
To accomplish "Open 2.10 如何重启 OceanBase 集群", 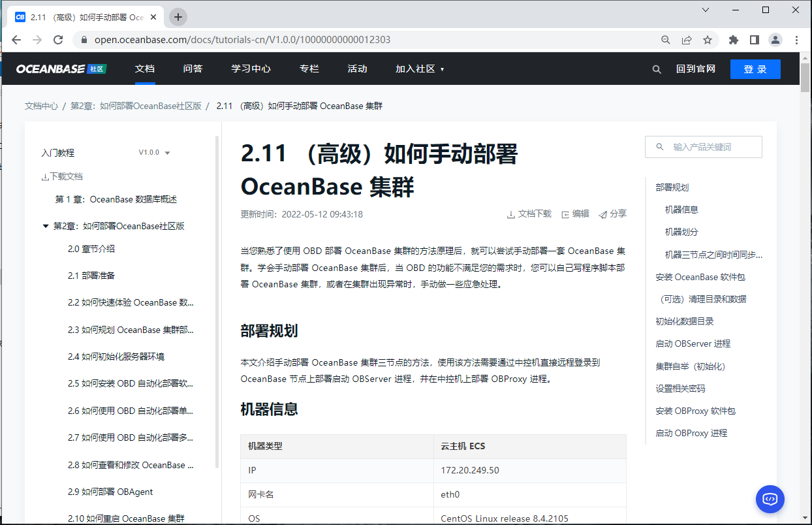I will (126, 518).
